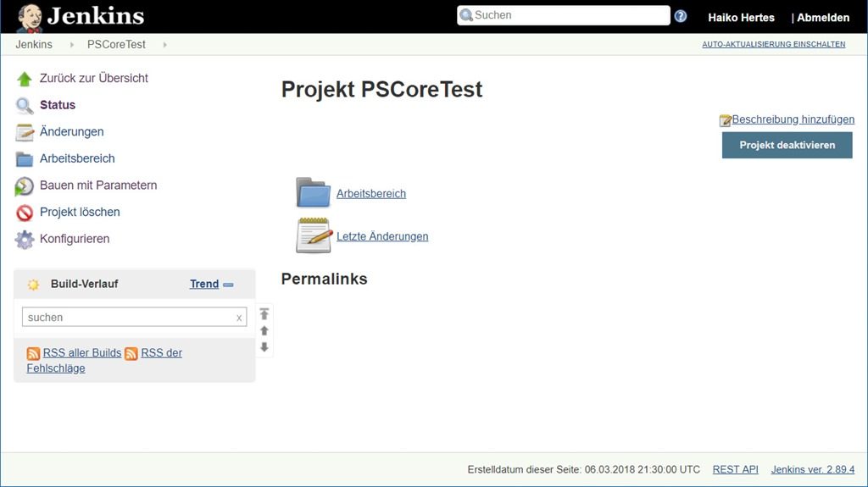
Task: Collapse the build trend with the minus icon
Action: 228,285
